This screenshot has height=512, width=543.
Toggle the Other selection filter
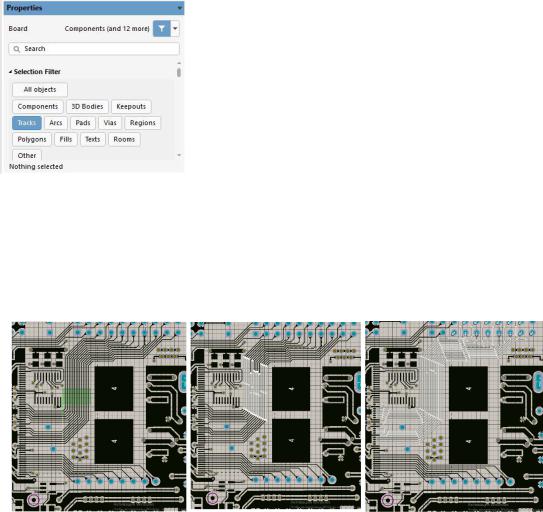[x=27, y=155]
